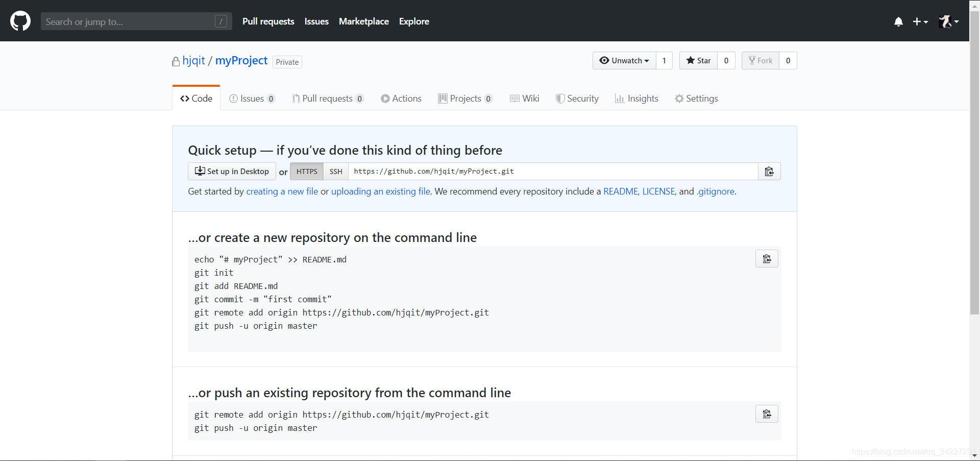This screenshot has width=980, height=461.
Task: Open Pull requests in top navigation
Action: 268,21
